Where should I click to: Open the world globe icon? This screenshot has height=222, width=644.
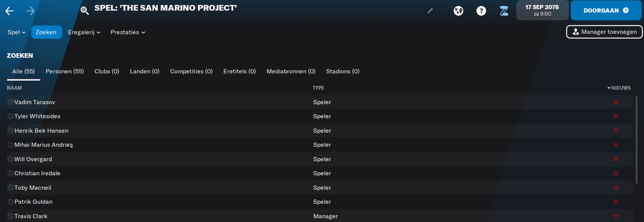pos(458,11)
